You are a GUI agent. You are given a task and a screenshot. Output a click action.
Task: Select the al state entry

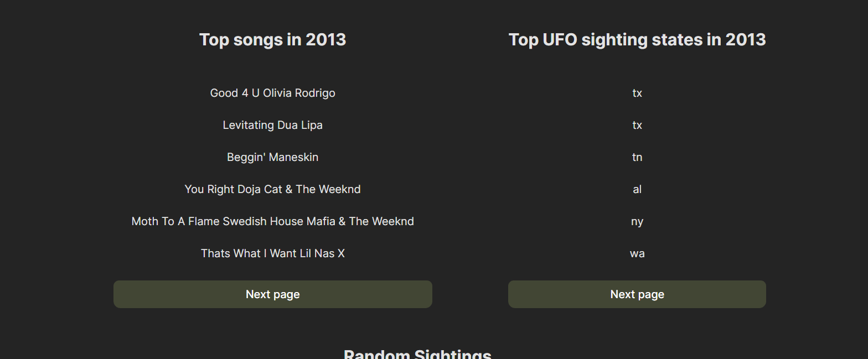[x=637, y=189]
